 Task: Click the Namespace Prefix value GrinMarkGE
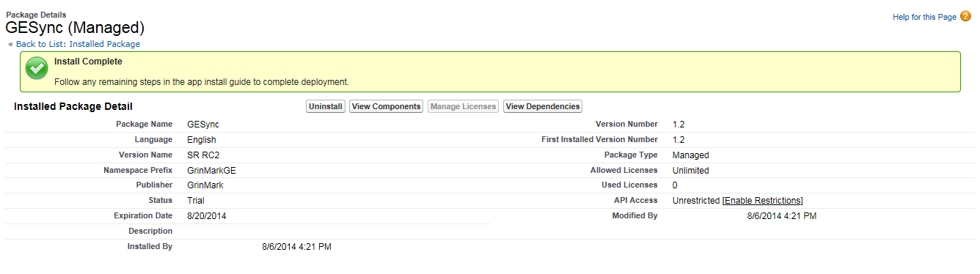(211, 171)
